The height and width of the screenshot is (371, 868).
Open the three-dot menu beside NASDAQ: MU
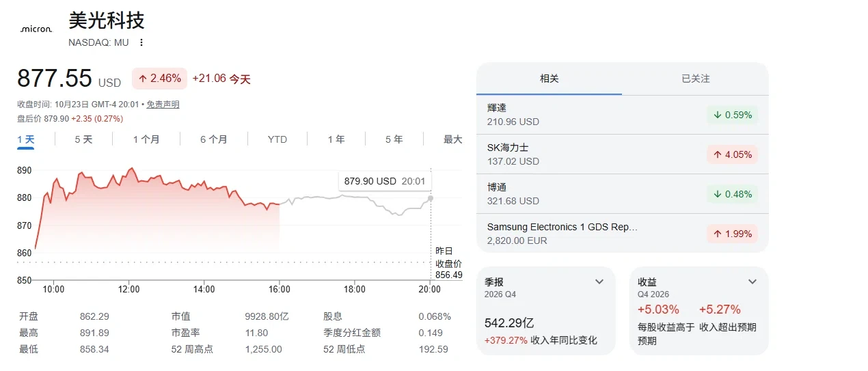click(141, 42)
